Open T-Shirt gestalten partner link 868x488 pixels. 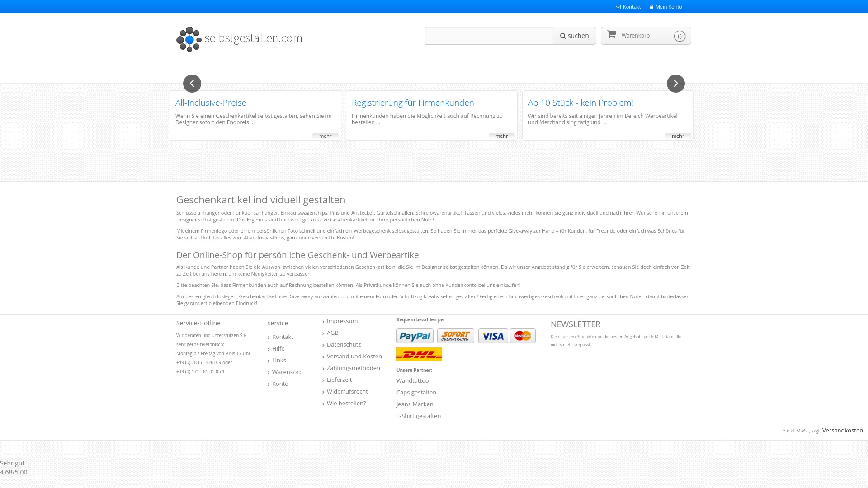click(x=418, y=416)
